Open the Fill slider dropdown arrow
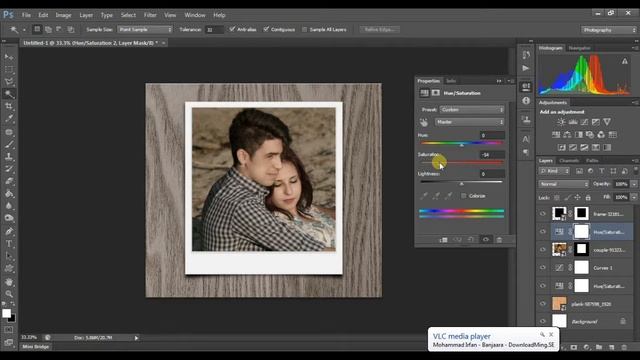 [x=634, y=198]
